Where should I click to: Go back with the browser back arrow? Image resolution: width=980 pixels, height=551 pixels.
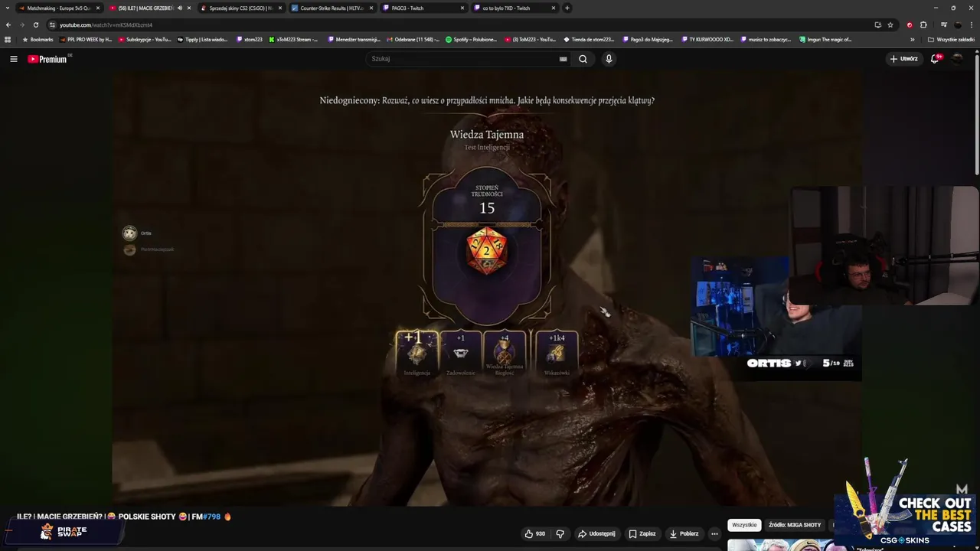tap(8, 24)
